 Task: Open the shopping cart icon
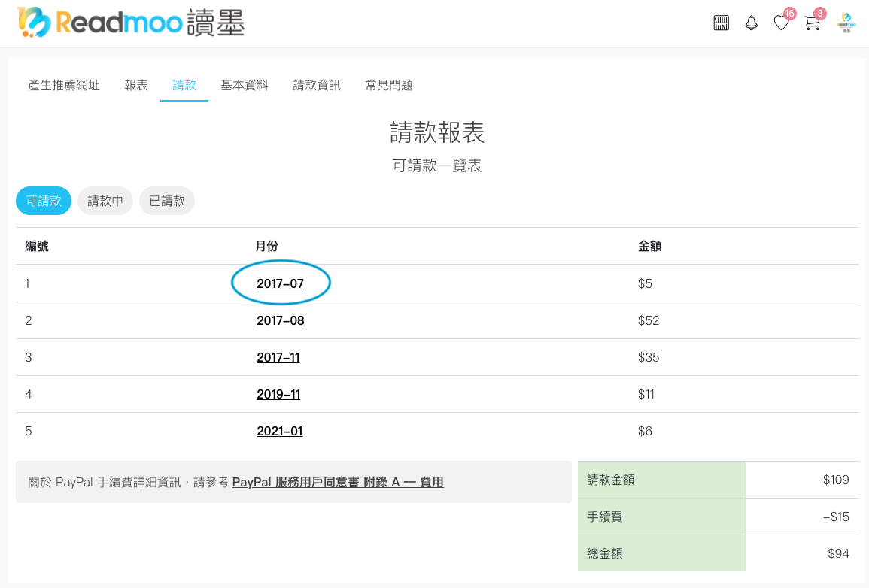pos(811,23)
